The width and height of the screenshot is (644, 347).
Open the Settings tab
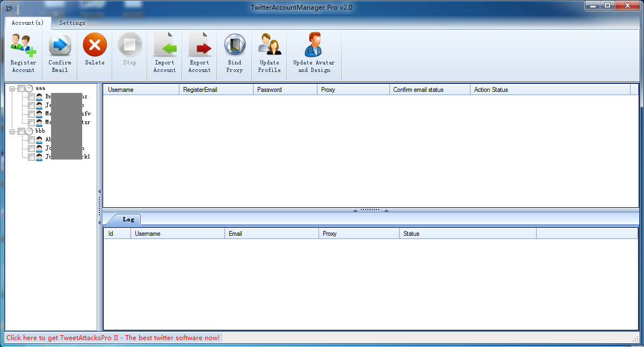click(73, 23)
